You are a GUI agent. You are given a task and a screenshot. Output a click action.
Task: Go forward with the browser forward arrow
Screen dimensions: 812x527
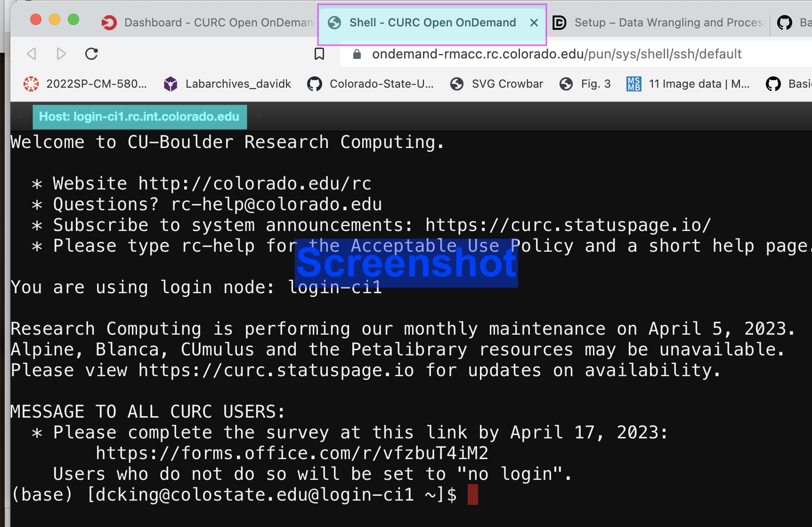(x=61, y=54)
